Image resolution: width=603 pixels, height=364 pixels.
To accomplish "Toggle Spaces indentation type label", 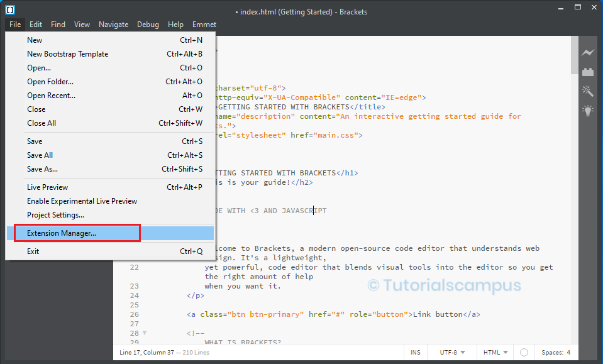I will tap(552, 353).
